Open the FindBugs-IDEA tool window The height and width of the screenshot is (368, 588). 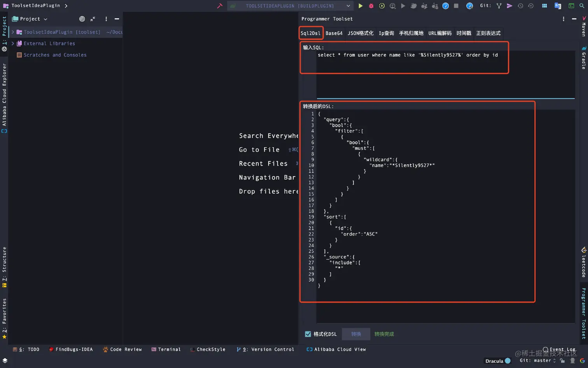point(71,350)
